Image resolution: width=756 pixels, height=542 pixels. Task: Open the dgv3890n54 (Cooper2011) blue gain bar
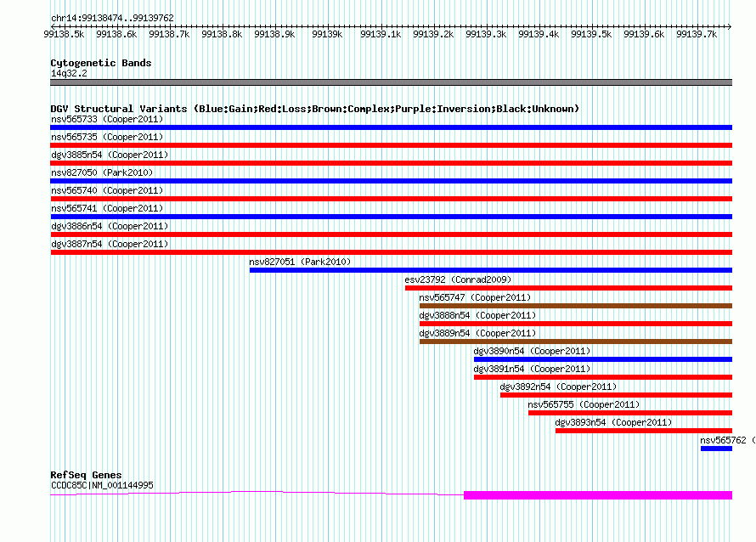coord(603,359)
